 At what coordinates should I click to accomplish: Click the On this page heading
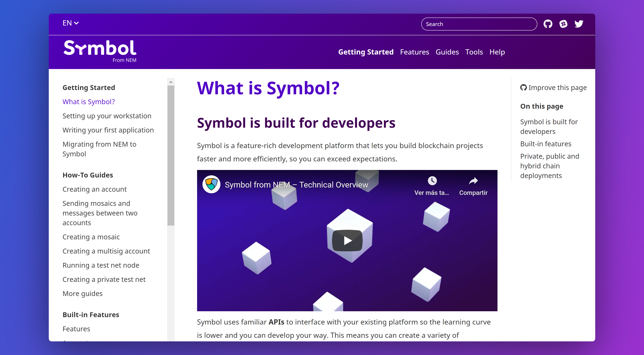tap(542, 106)
